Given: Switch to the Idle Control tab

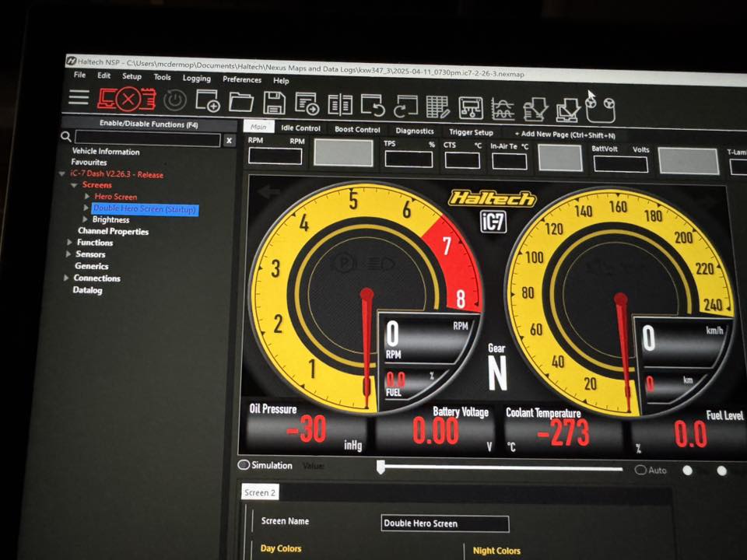Looking at the screenshot, I should coord(300,128).
